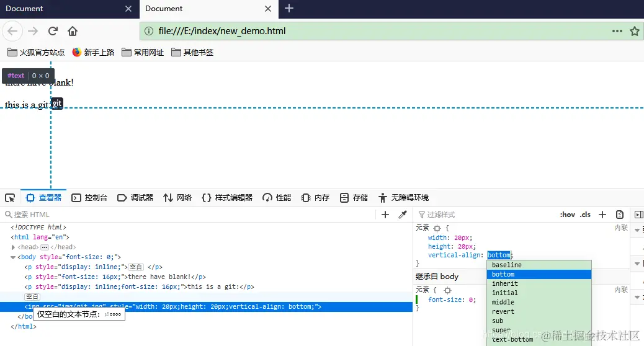Activate the element picker tool

[x=10, y=198]
